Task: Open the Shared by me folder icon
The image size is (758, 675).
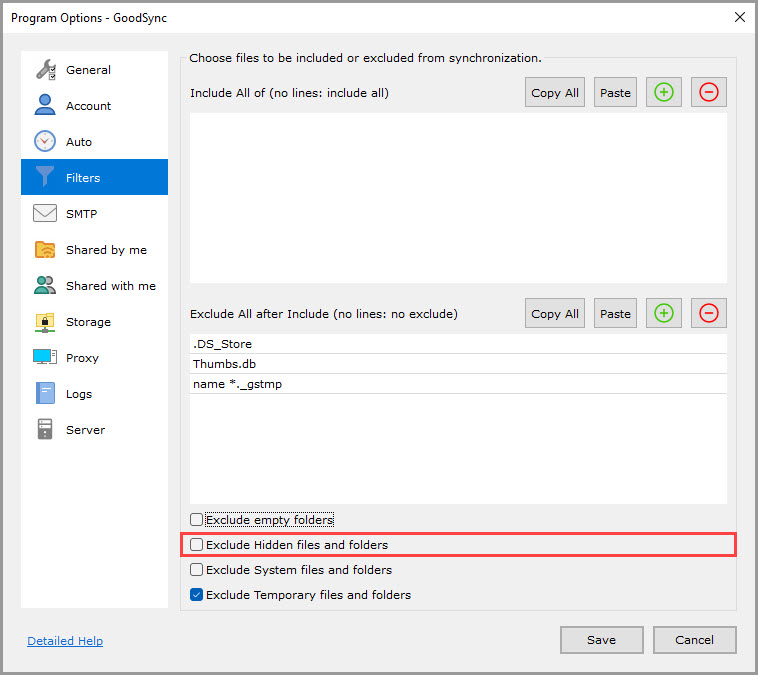Action: 45,250
